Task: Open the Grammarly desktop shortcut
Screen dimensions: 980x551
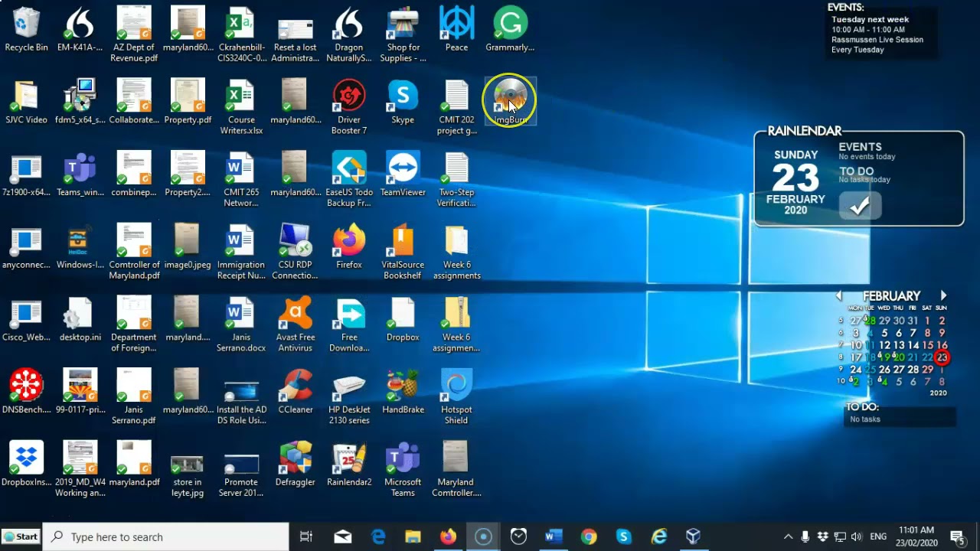Action: click(x=510, y=29)
